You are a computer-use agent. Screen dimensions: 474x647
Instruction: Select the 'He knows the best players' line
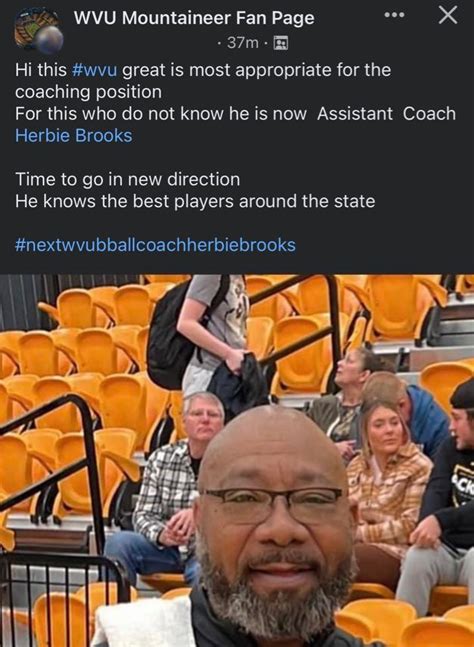pos(195,201)
